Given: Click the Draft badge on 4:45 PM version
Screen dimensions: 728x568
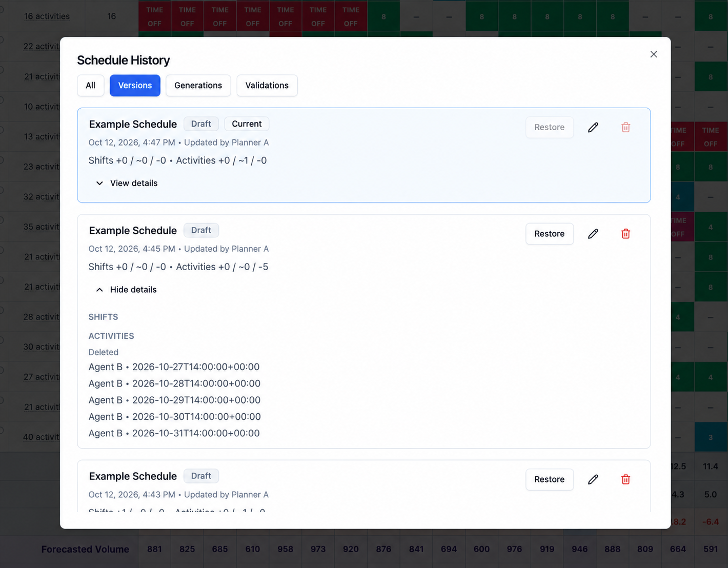Looking at the screenshot, I should pyautogui.click(x=201, y=230).
